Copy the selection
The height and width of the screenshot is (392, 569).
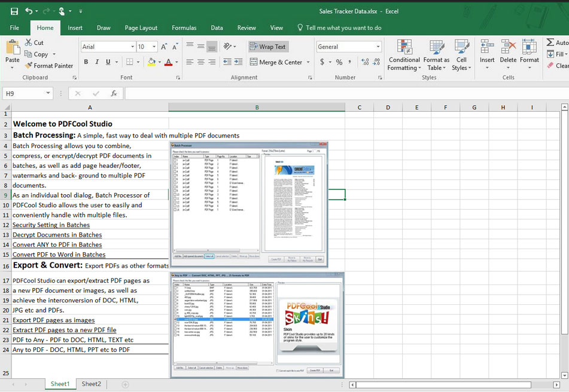[36, 54]
